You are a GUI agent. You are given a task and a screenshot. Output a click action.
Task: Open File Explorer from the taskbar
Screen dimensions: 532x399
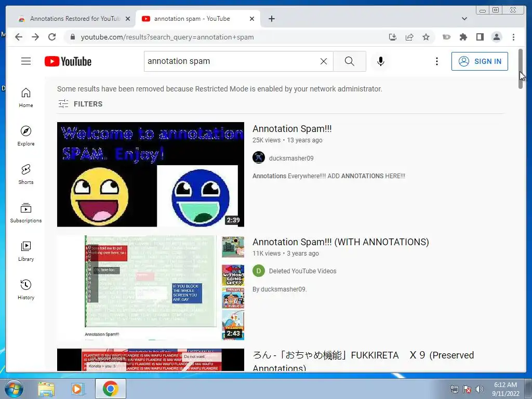pyautogui.click(x=46, y=389)
